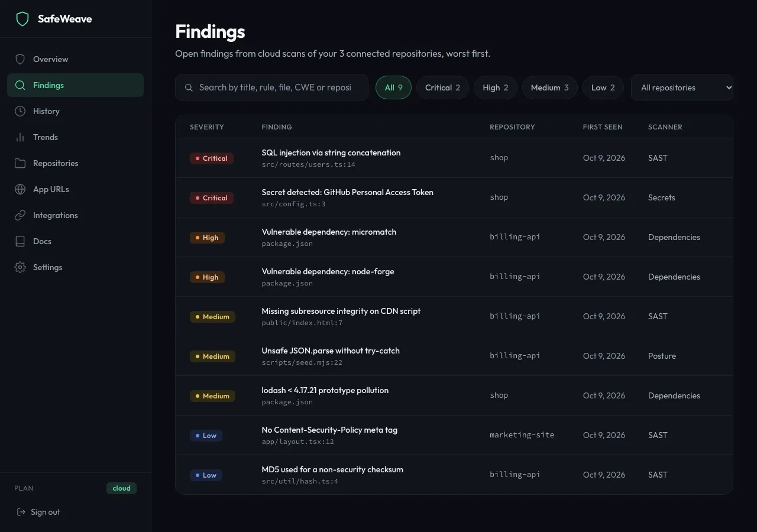
Task: Sign out of SafeWeave
Action: 38,512
